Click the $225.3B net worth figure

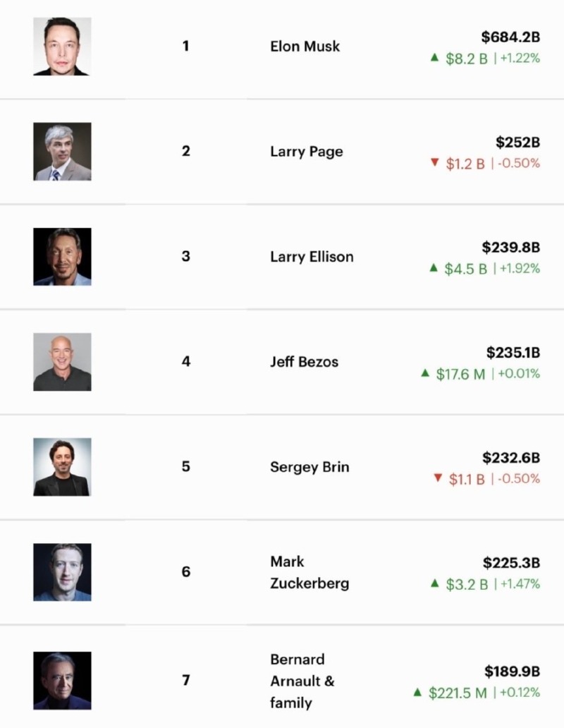(511, 562)
